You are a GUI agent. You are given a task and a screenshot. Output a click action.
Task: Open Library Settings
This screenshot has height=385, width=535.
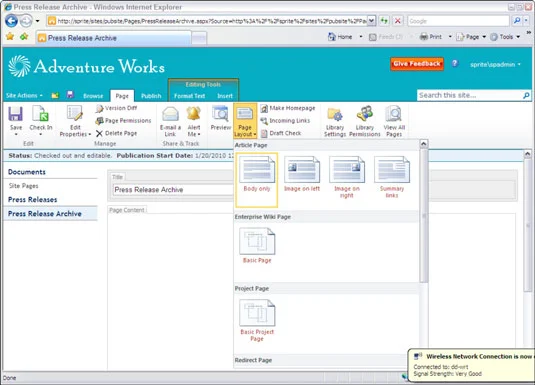[335, 122]
